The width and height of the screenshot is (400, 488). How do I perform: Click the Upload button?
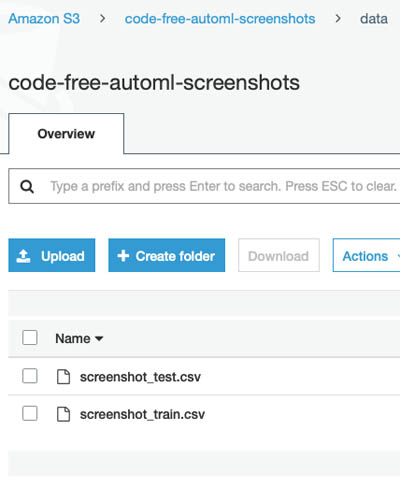[52, 255]
